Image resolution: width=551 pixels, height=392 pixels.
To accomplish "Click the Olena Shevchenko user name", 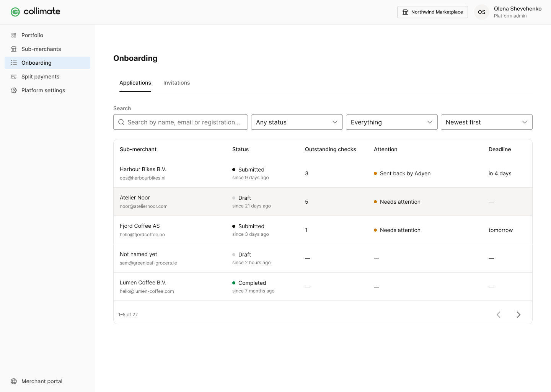I will click(518, 8).
